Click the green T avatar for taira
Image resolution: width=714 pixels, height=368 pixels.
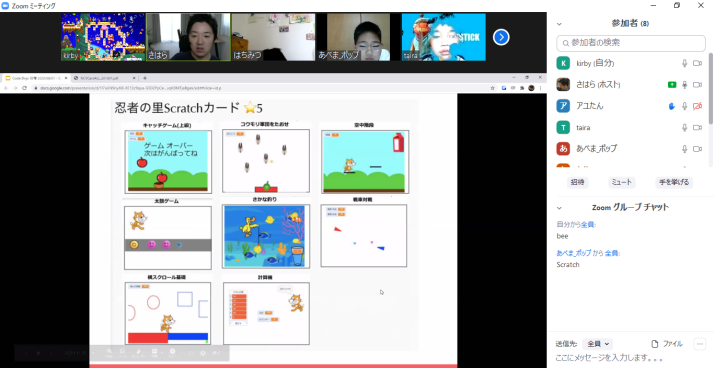563,128
